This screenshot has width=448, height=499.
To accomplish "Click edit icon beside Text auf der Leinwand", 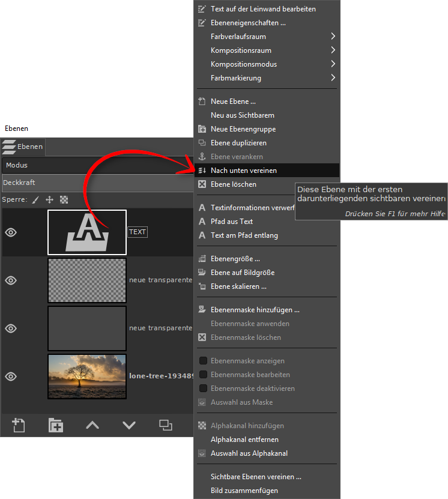I will pos(202,9).
